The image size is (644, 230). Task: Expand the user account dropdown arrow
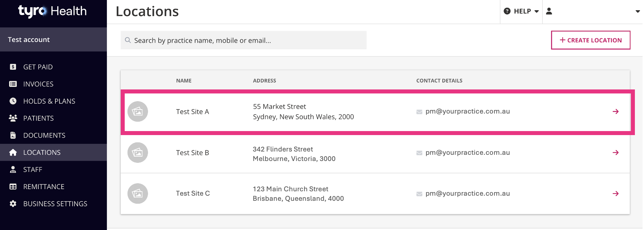pos(637,11)
